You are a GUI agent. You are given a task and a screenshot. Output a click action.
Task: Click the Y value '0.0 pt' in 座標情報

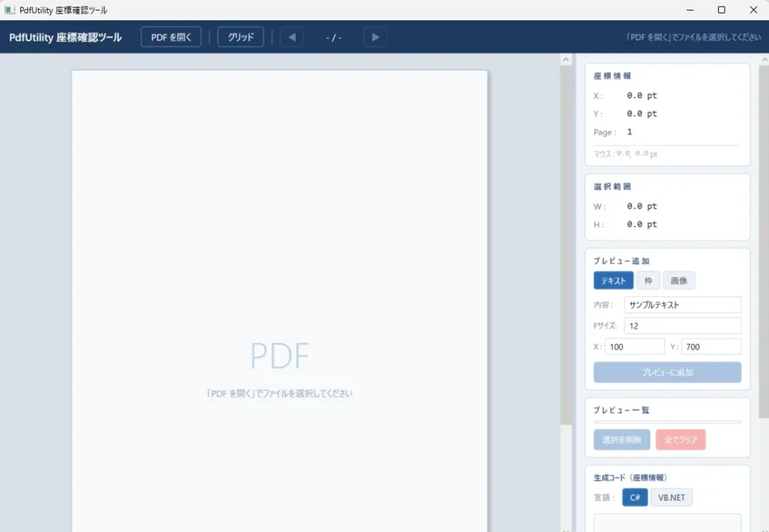click(642, 113)
